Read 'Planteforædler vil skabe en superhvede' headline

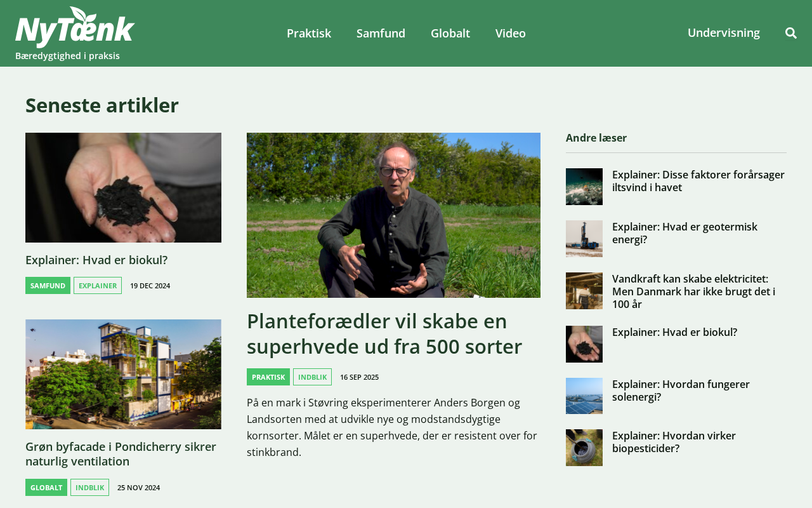(384, 334)
